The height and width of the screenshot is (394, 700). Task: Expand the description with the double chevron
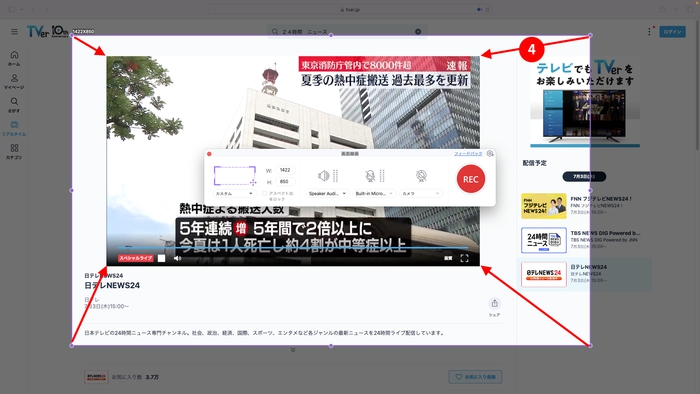[293, 350]
